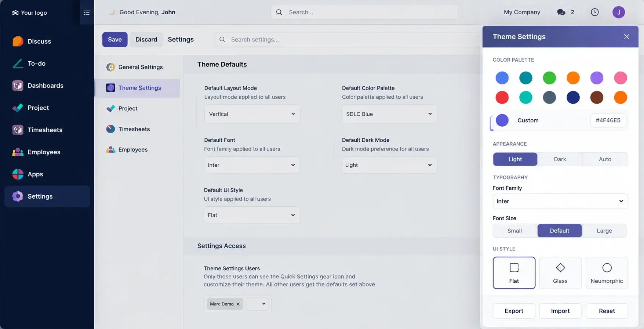Open the To-do app icon in sidebar
Viewport: 644px width, 329px height.
pos(18,64)
